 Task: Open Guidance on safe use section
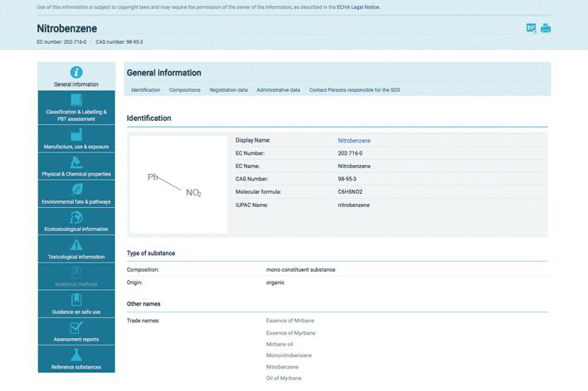tap(76, 304)
